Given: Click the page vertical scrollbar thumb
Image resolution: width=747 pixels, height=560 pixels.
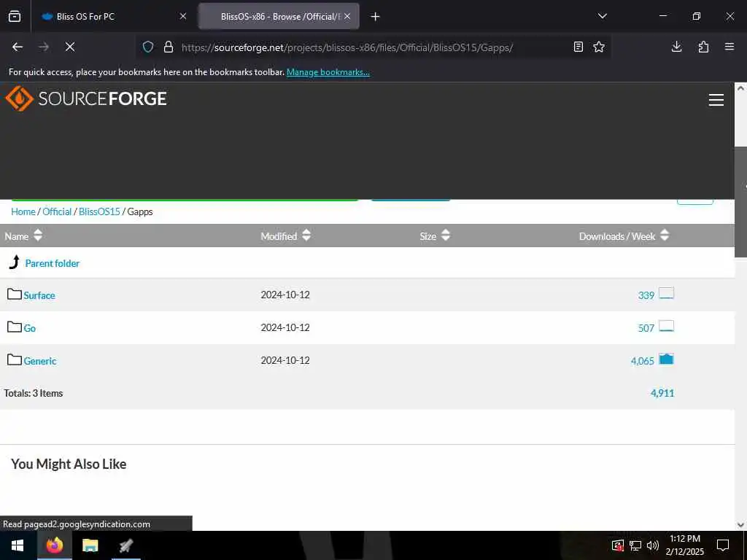Looking at the screenshot, I should coord(741,202).
